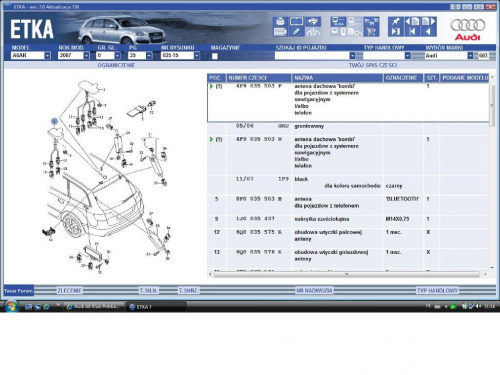Image resolution: width=500 pixels, height=375 pixels.
Task: Open the Windows Start button
Action: tap(11, 306)
